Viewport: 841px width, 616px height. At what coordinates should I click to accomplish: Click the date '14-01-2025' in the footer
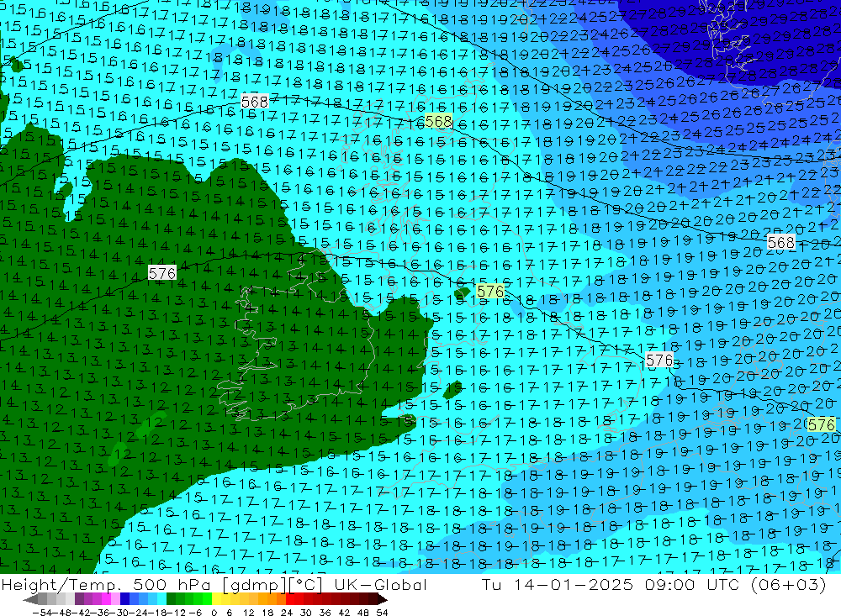click(574, 584)
